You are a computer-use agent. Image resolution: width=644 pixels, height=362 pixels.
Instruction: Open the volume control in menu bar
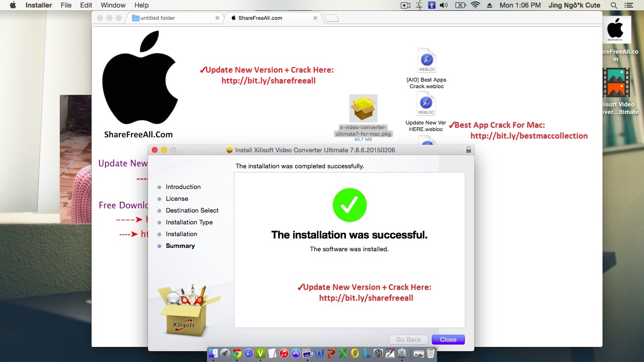444,5
